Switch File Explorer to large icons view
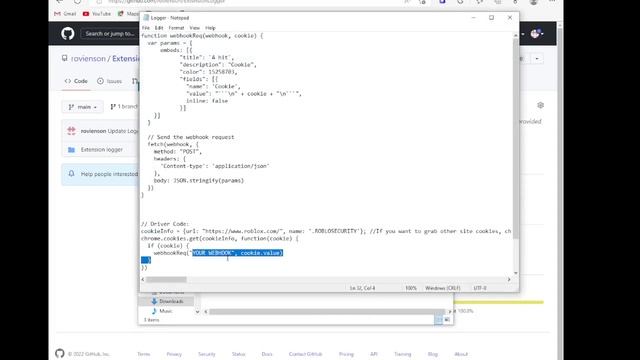640x360 pixels. (447, 320)
